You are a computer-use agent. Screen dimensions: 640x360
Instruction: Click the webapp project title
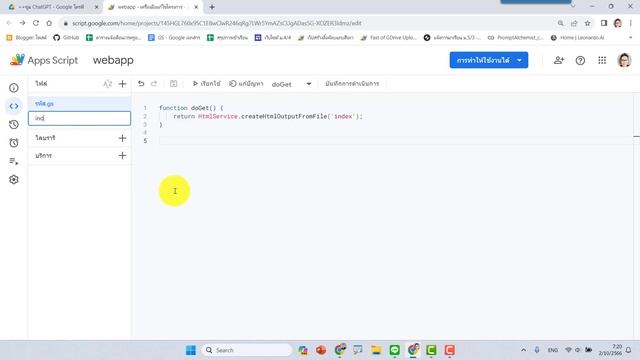click(113, 60)
